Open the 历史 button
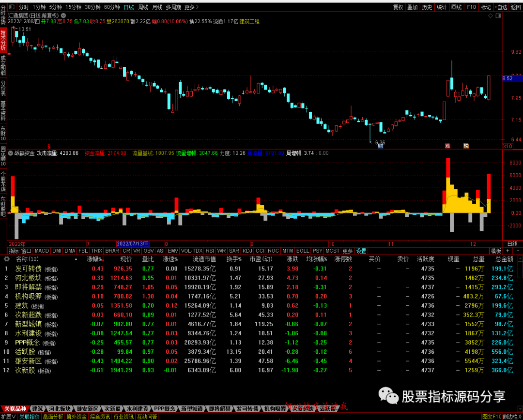 tap(427, 7)
